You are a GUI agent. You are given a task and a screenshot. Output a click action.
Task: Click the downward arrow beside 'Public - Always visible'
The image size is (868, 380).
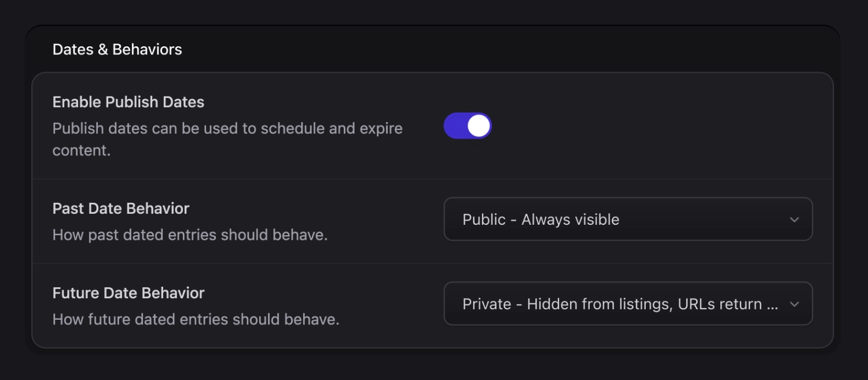point(795,220)
